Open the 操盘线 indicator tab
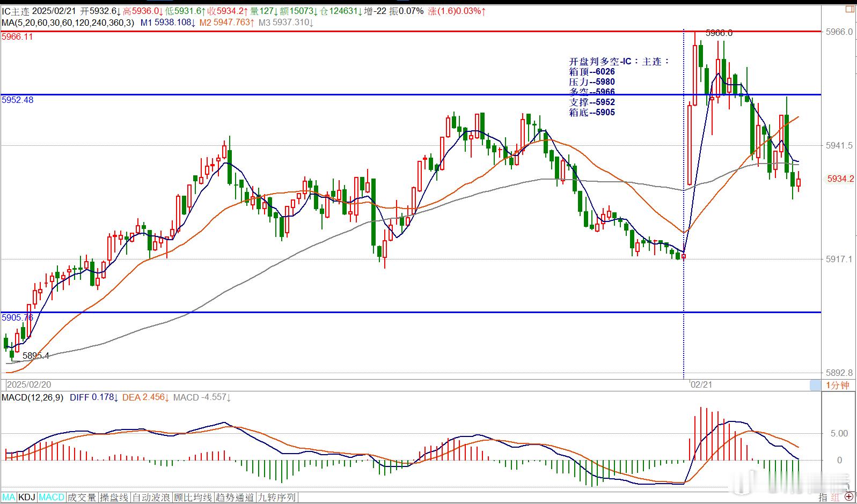Screen dimensions: 857x504 (x=114, y=498)
